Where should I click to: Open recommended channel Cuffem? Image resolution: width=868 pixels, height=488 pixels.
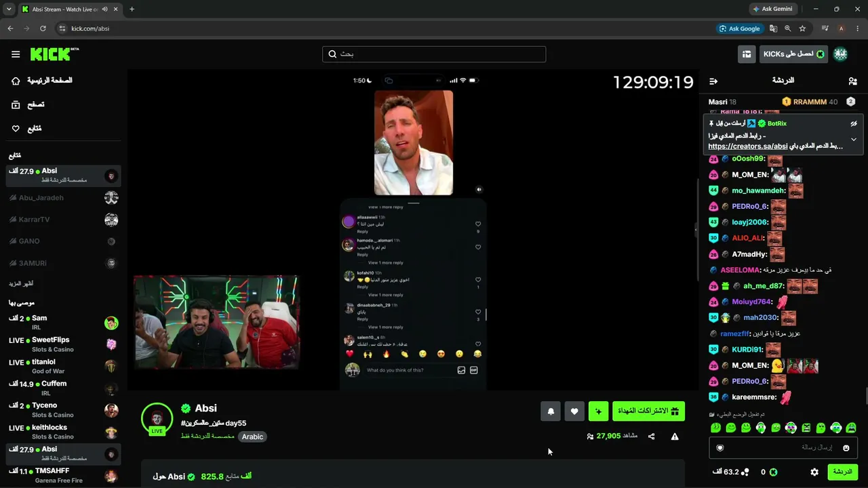64,388
